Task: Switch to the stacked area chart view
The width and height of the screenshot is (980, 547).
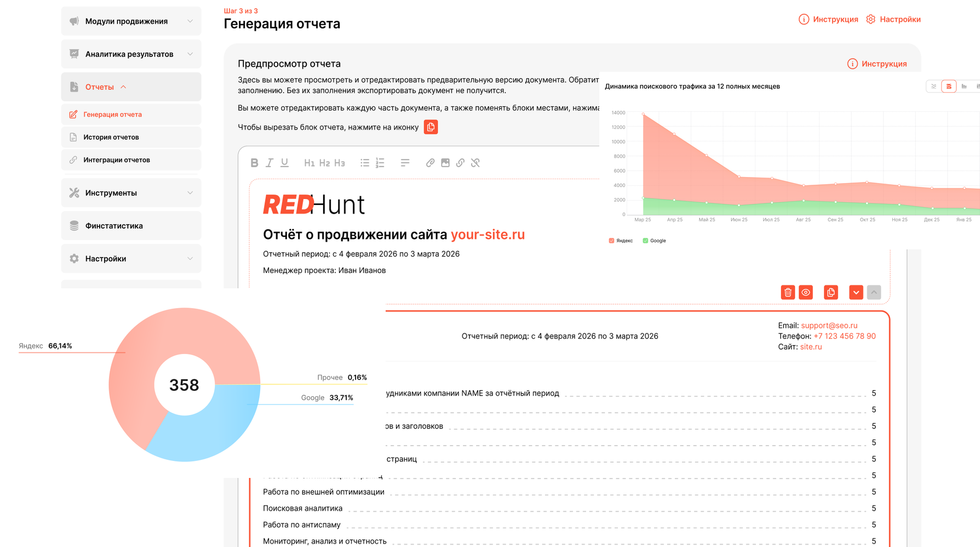Action: click(949, 86)
